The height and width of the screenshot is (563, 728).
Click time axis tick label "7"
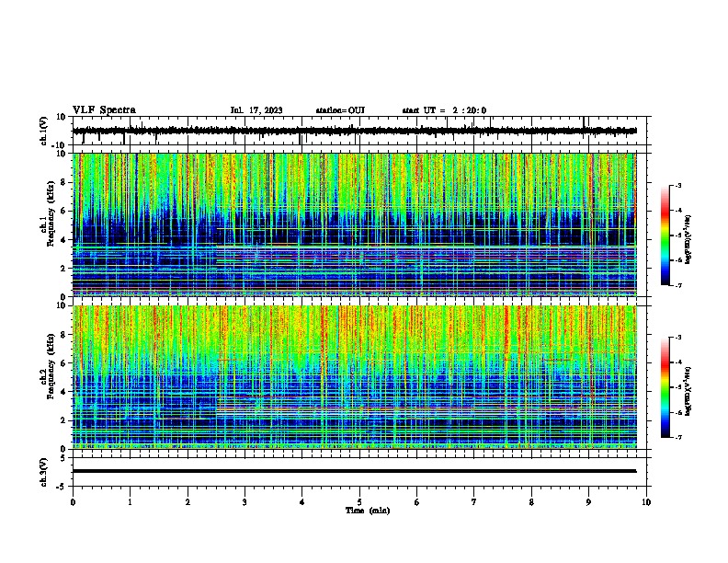point(474,502)
